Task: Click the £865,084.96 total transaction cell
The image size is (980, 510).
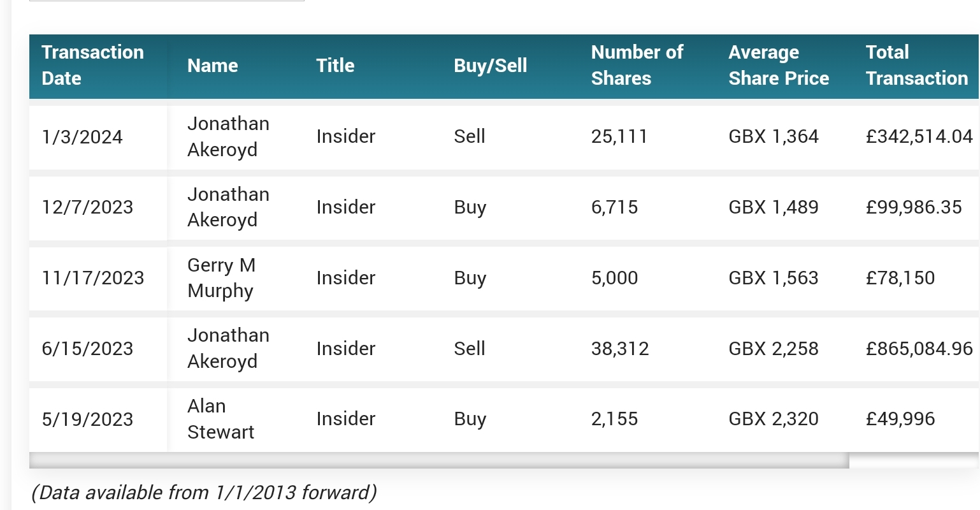Action: (x=919, y=349)
